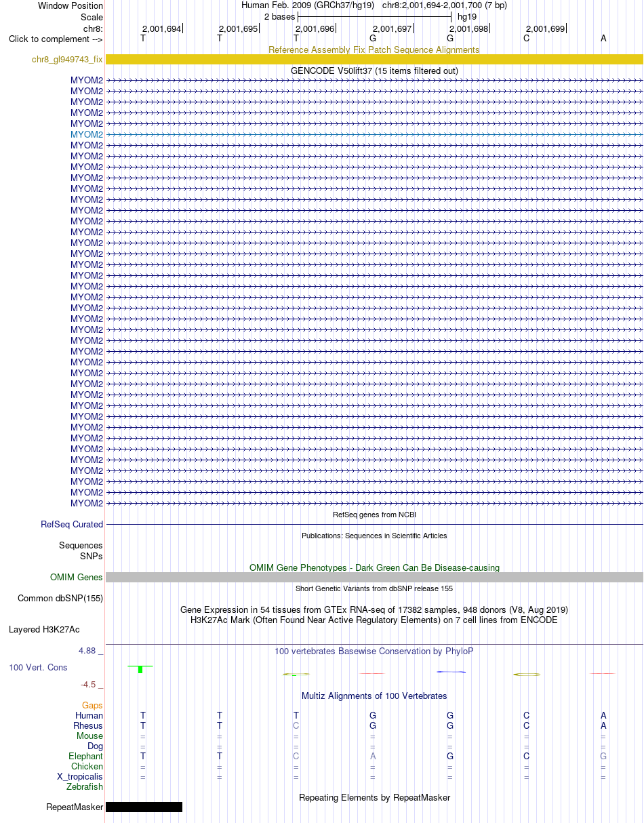This screenshot has width=644, height=823.
Task: Open 'Publications: Sequences in Scientific Articles' title
Action: point(374,536)
